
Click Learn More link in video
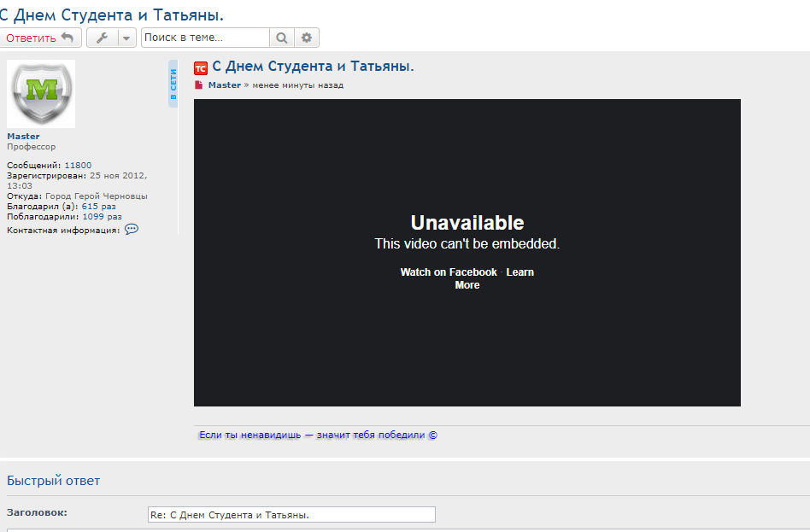519,272
